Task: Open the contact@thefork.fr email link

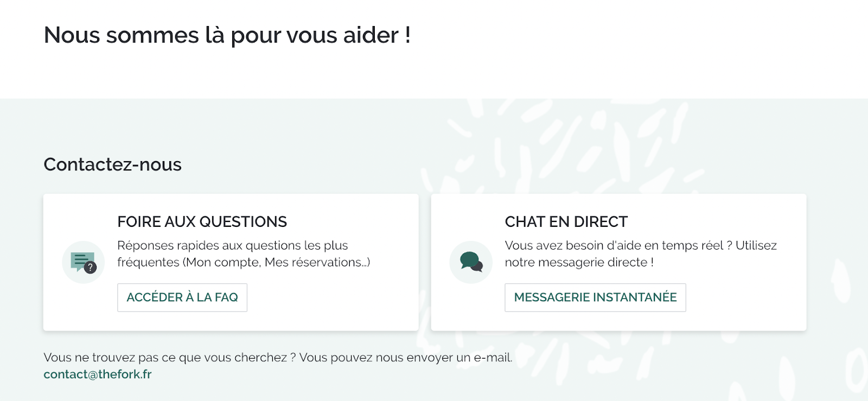Action: tap(98, 374)
